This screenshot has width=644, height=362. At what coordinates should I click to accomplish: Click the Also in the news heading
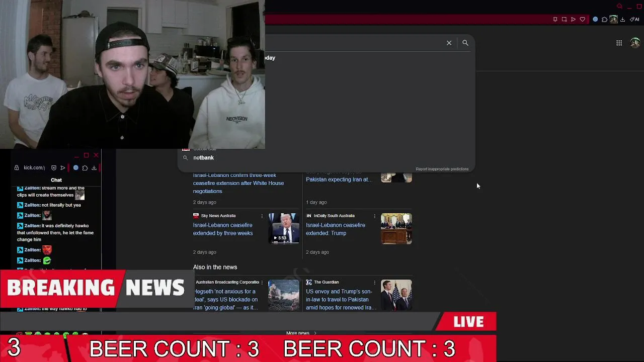point(215,267)
